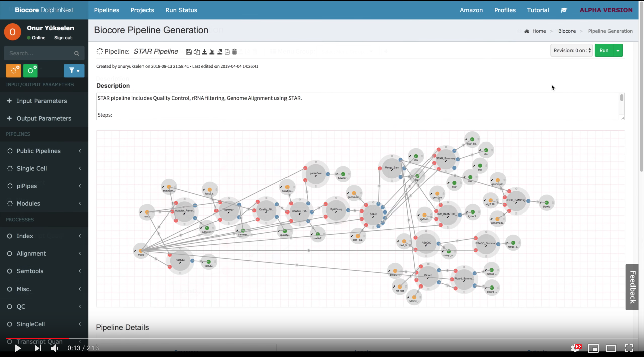This screenshot has width=644, height=357.
Task: Select the STAR_Summary process node
Action: point(446,159)
